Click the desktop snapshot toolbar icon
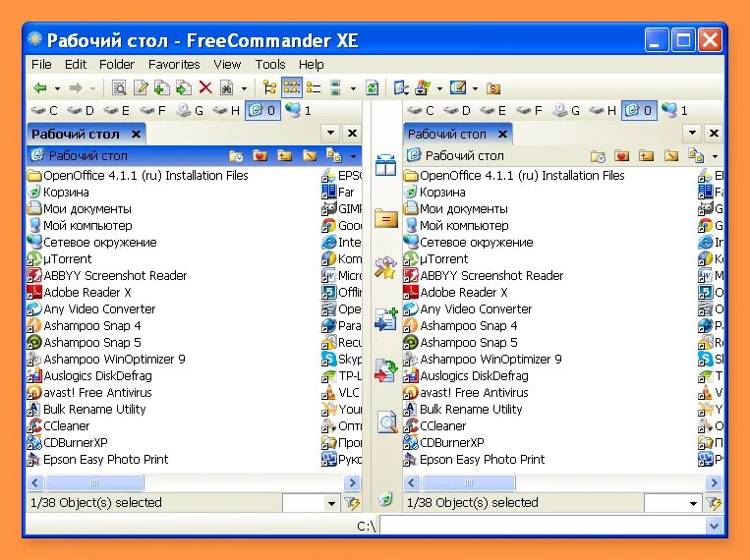 click(x=458, y=88)
